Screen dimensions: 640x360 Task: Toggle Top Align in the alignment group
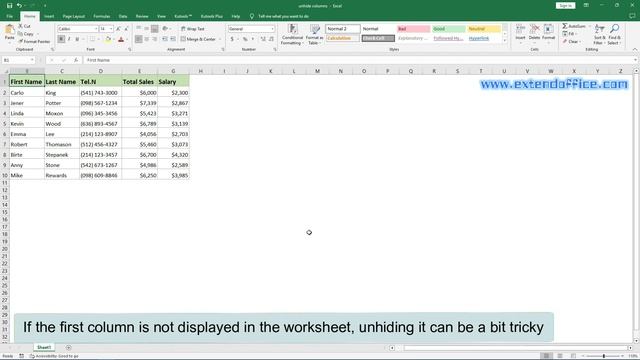pyautogui.click(x=139, y=29)
